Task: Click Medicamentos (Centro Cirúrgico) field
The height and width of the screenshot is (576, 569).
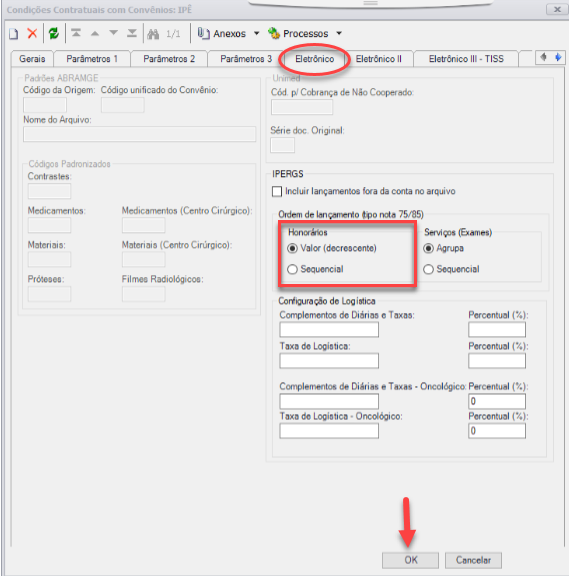Action: click(x=144, y=225)
